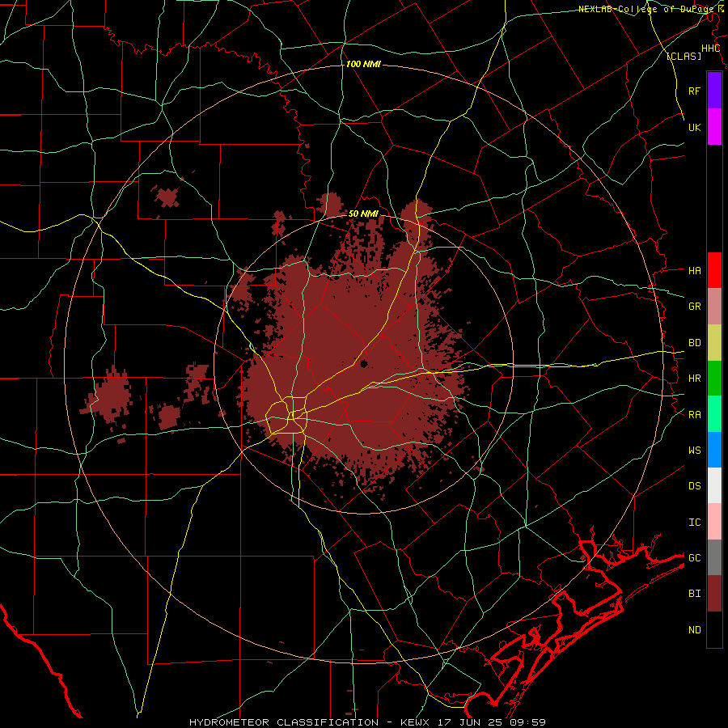Viewport: 728px width, 728px height.
Task: Select the gray GC color swatch
Action: click(x=714, y=557)
